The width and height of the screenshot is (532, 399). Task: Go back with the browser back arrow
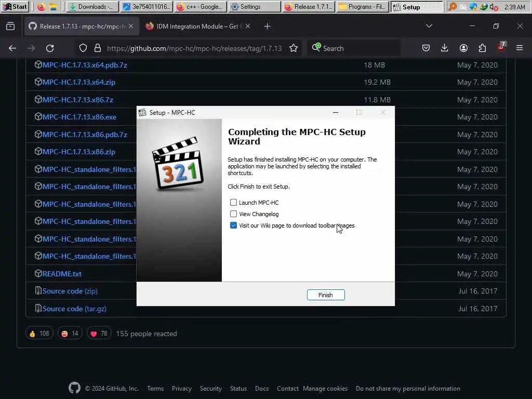(x=12, y=48)
